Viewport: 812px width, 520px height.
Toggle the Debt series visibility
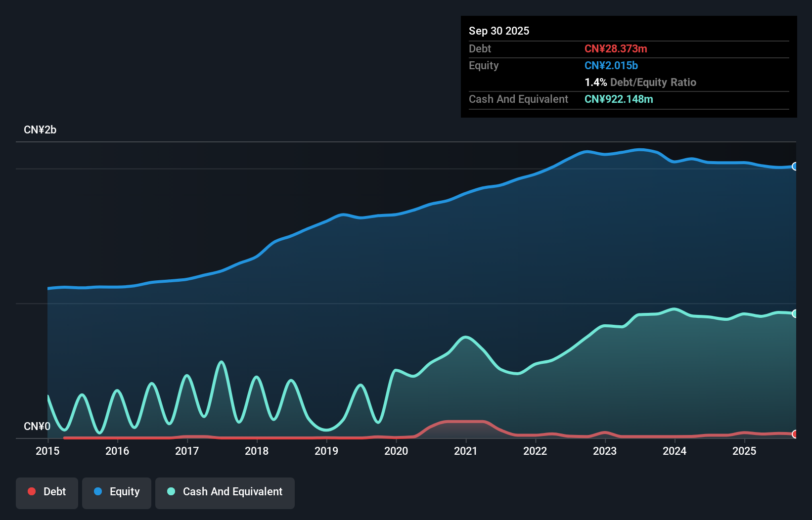[x=47, y=493]
